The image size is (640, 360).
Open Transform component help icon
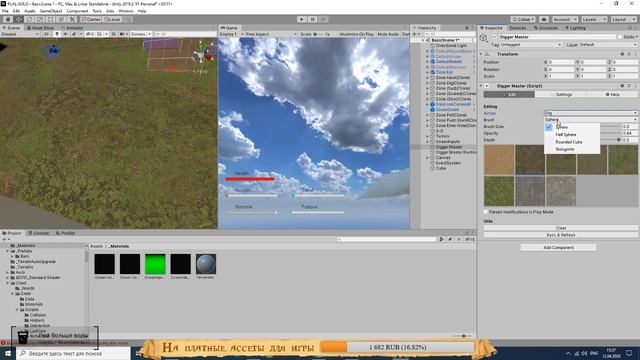coord(622,54)
